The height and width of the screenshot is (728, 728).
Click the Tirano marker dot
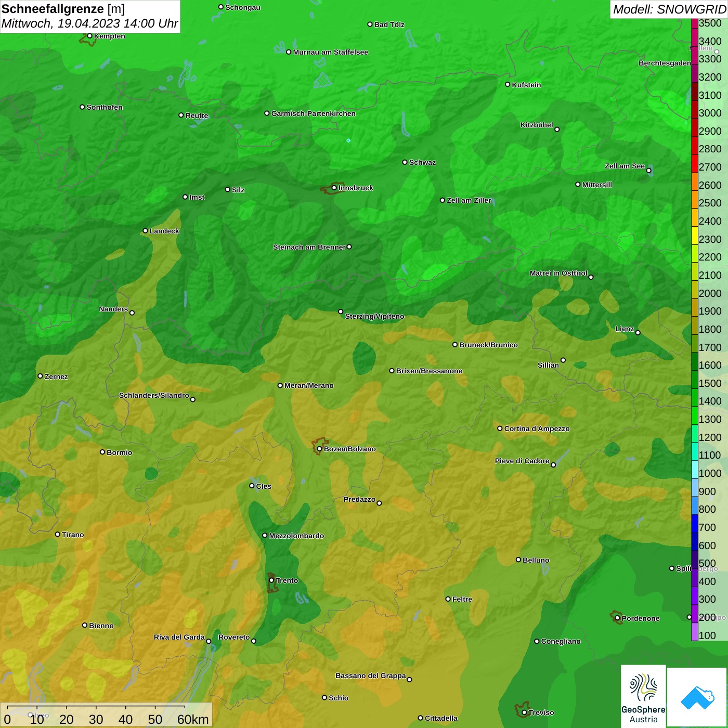(58, 534)
